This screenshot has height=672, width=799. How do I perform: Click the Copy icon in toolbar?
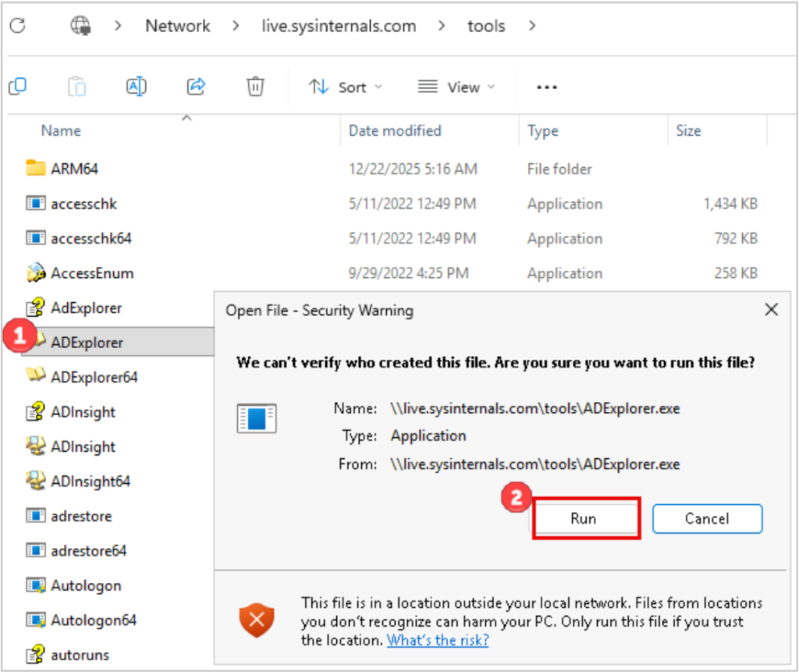pyautogui.click(x=17, y=87)
